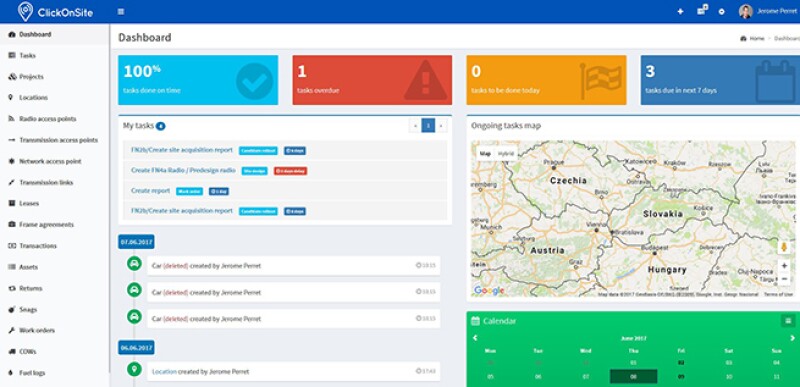Click the calendar icon beside Calendar heading

(x=475, y=321)
